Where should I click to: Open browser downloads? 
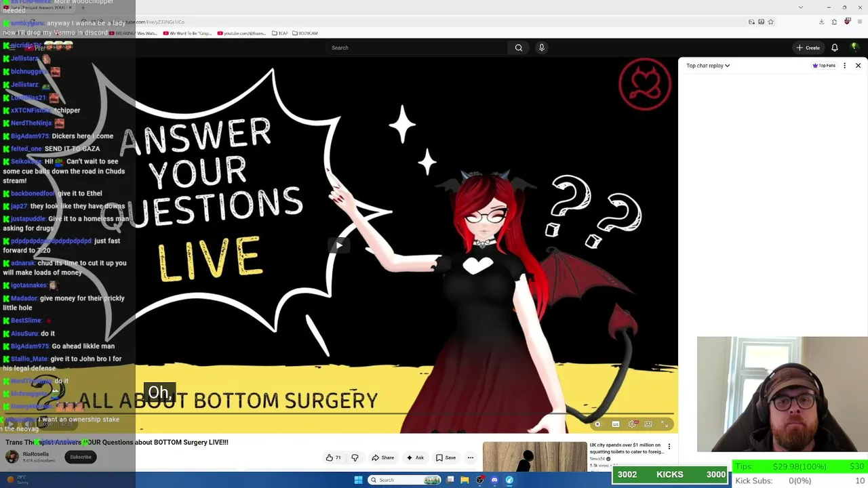(821, 22)
